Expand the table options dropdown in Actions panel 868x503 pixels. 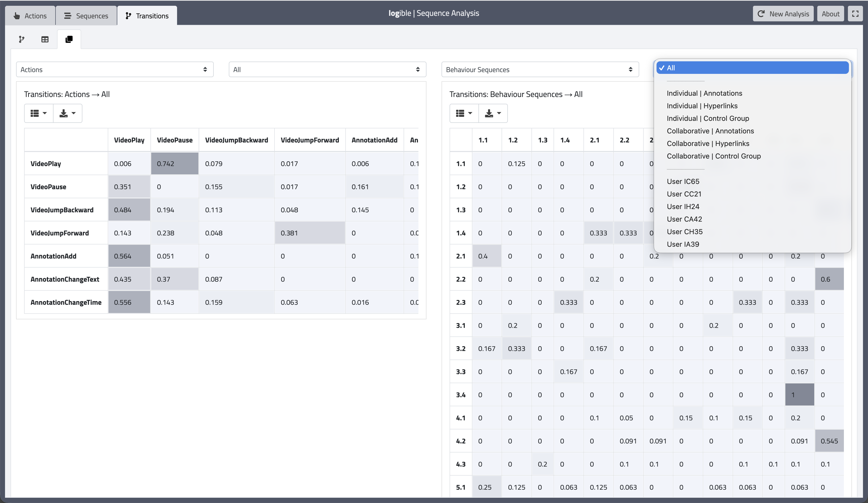39,113
